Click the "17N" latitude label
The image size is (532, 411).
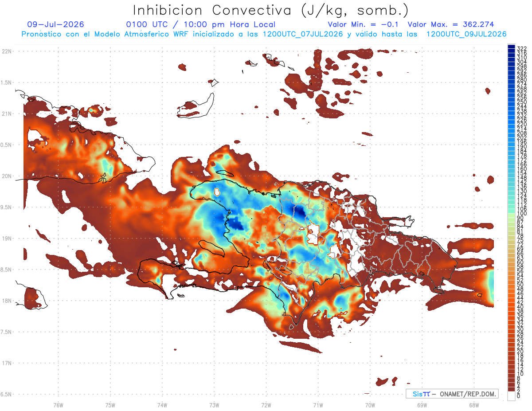(6, 363)
